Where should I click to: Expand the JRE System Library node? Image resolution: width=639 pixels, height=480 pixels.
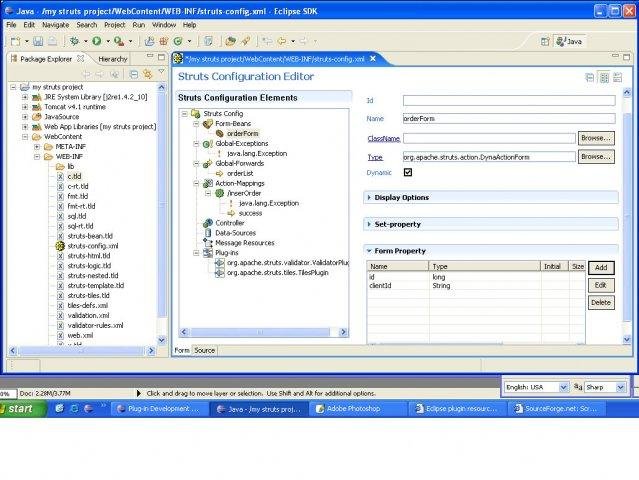[25, 97]
